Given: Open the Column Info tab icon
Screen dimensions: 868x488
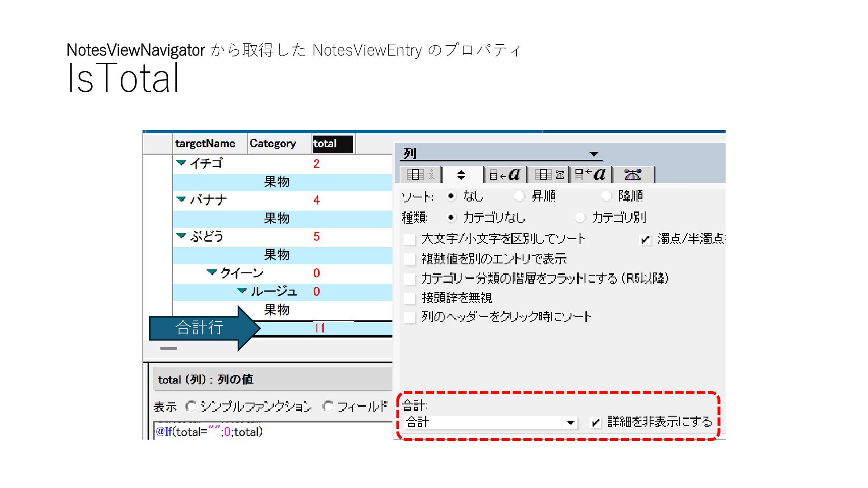Looking at the screenshot, I should [x=420, y=175].
